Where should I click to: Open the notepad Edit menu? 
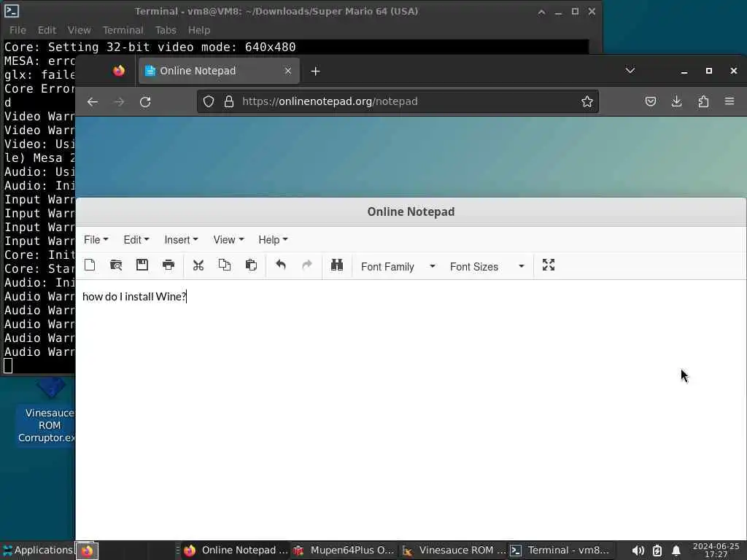[x=136, y=239]
